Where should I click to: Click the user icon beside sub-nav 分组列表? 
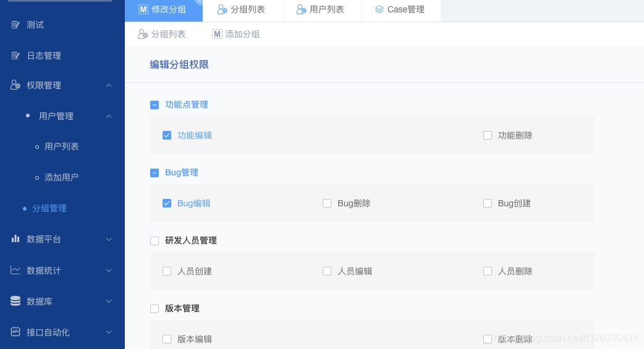pos(143,34)
